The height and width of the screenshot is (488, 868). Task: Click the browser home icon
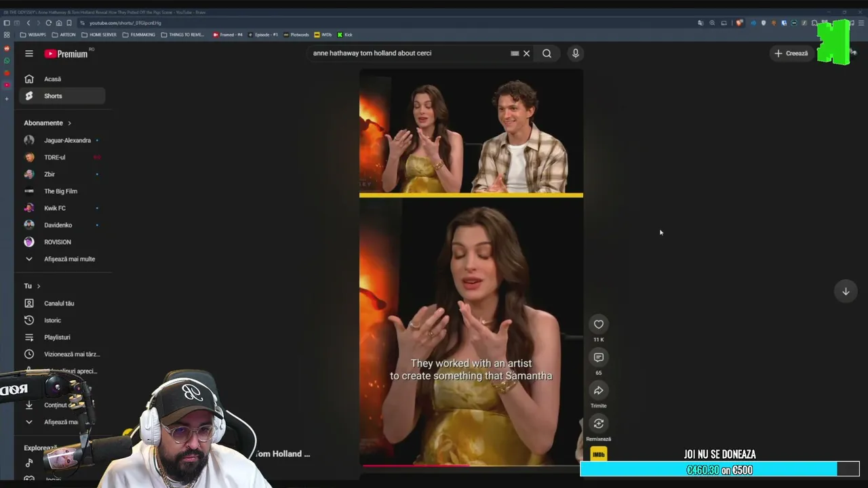(x=59, y=23)
